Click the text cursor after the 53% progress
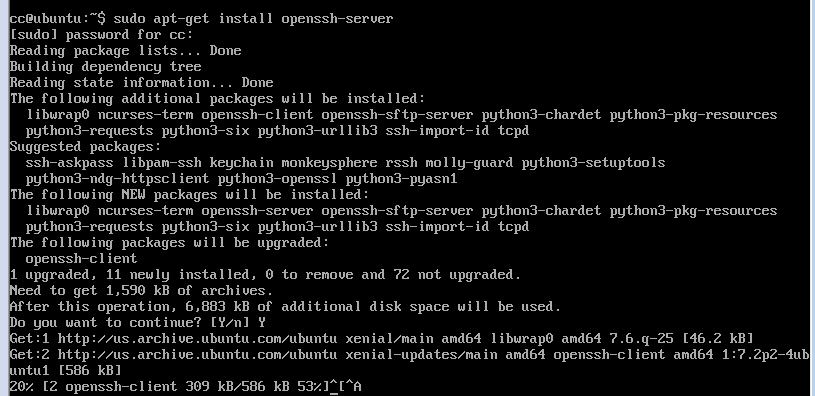The image size is (815, 396). (334, 387)
